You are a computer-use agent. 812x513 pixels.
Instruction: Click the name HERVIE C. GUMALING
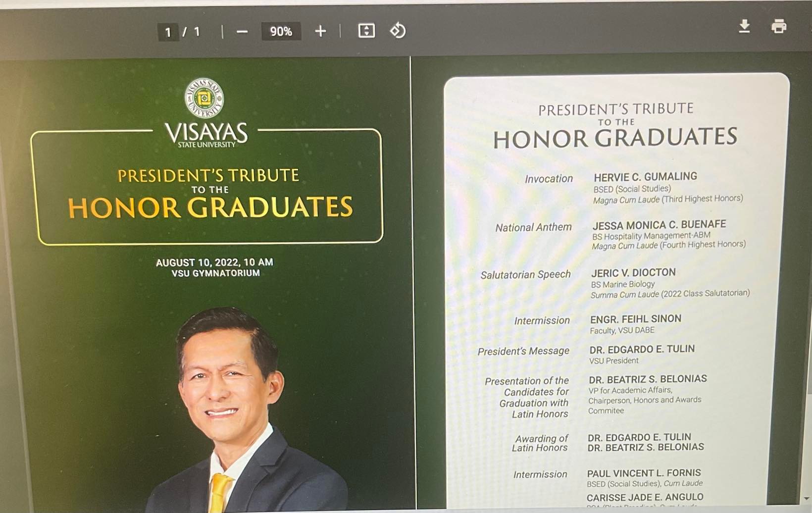[x=645, y=177]
